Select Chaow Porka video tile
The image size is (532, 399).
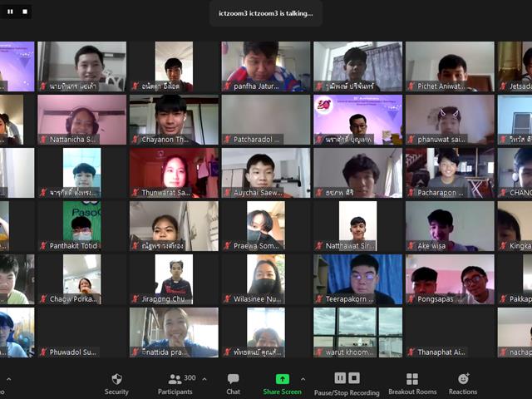pos(81,279)
